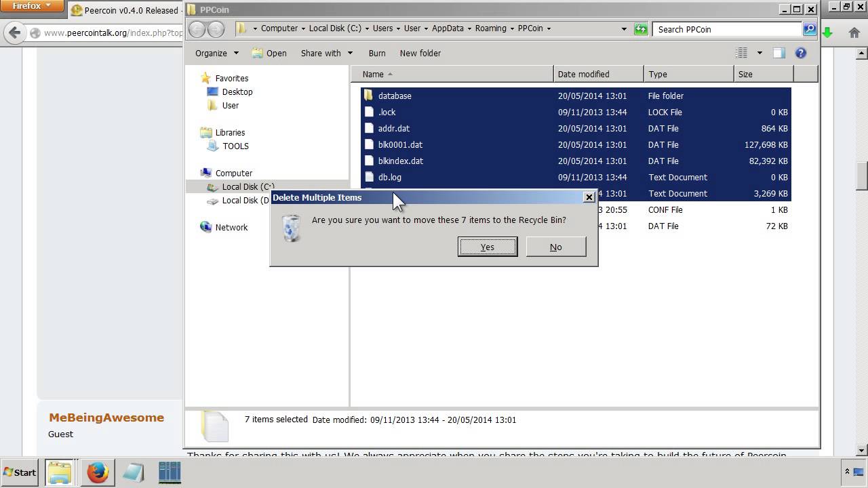Viewport: 868px width, 488px height.
Task: Select the .lock file
Action: click(x=576, y=112)
